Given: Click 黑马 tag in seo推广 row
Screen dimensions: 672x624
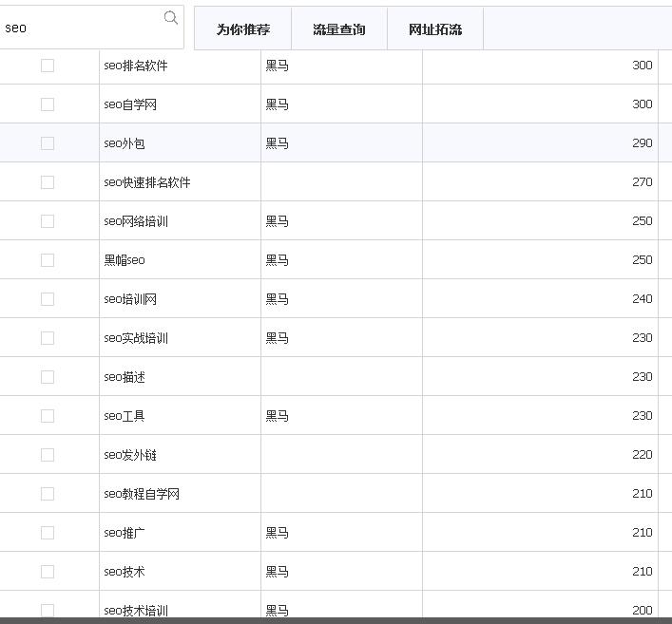Looking at the screenshot, I should click(277, 533).
